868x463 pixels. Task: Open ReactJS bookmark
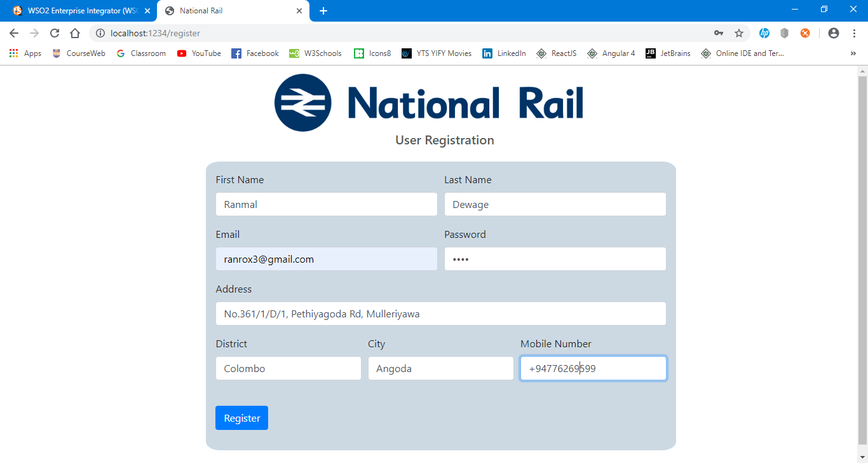[x=557, y=53]
